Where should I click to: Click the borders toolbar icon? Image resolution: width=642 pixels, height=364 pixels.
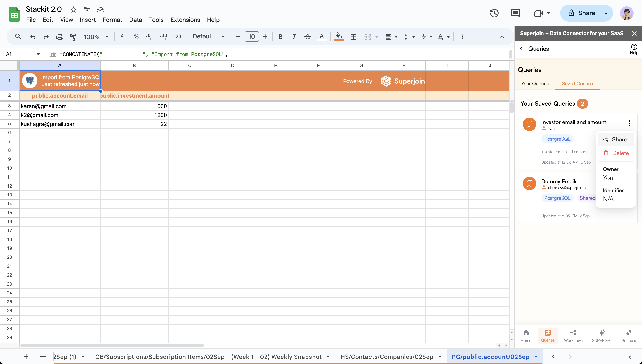[353, 37]
